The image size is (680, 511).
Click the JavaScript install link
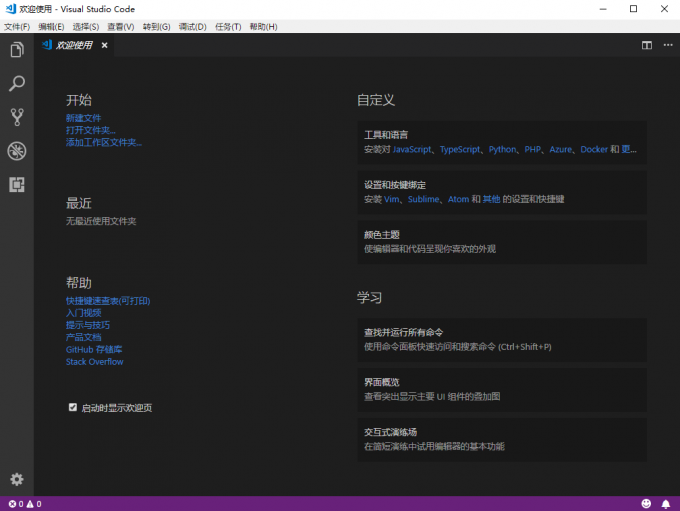[x=412, y=149]
